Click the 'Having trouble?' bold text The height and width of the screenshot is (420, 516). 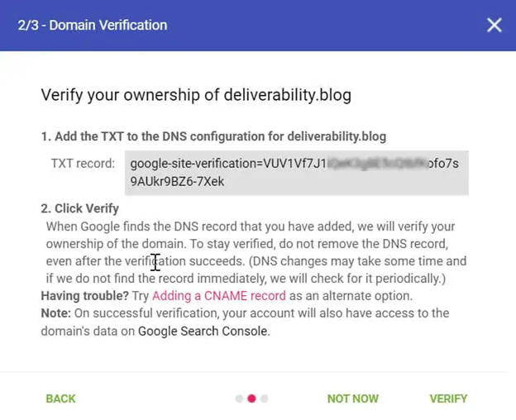pyautogui.click(x=85, y=296)
